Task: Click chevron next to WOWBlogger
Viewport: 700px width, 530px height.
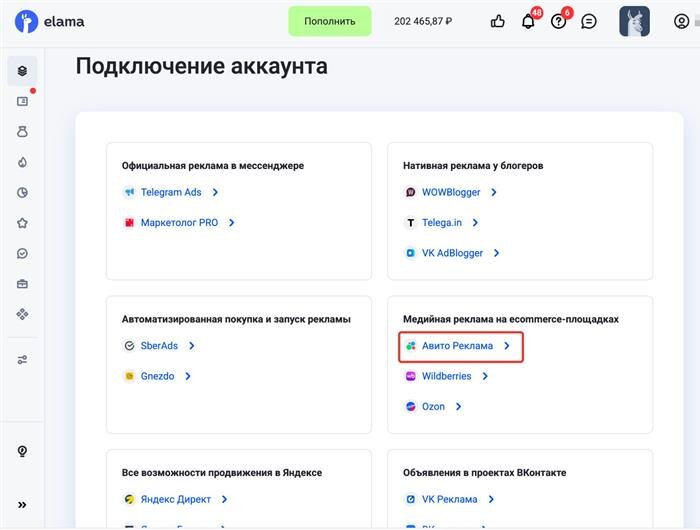Action: click(494, 192)
